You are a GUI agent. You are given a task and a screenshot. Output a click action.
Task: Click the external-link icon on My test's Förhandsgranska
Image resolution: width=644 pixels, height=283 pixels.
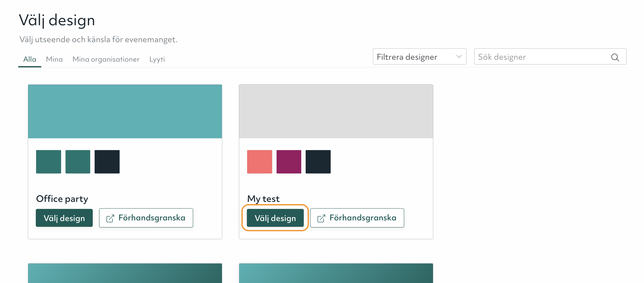point(321,218)
